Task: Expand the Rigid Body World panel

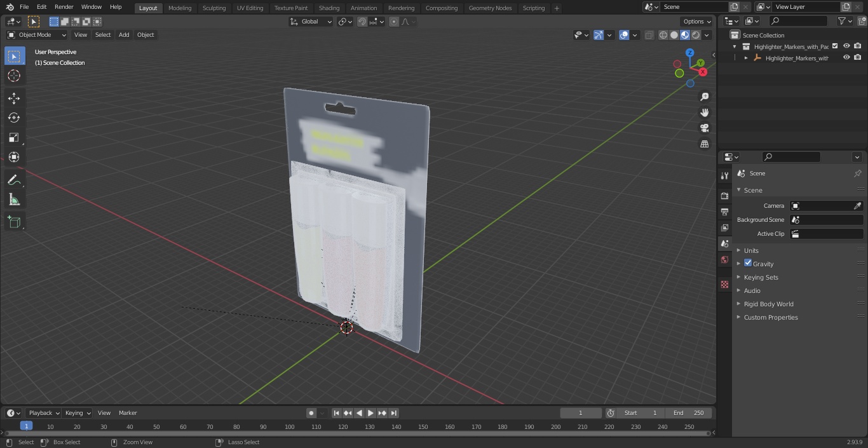Action: coord(768,304)
